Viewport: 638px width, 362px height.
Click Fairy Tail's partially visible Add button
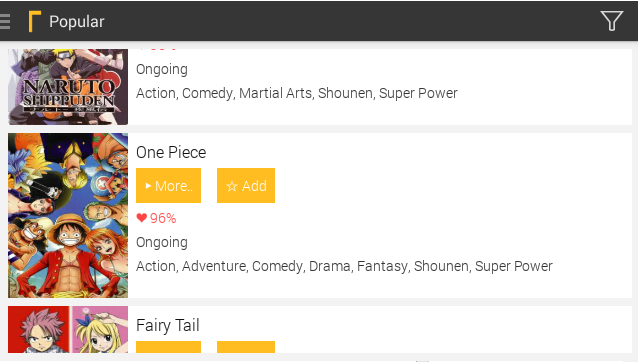pyautogui.click(x=246, y=347)
